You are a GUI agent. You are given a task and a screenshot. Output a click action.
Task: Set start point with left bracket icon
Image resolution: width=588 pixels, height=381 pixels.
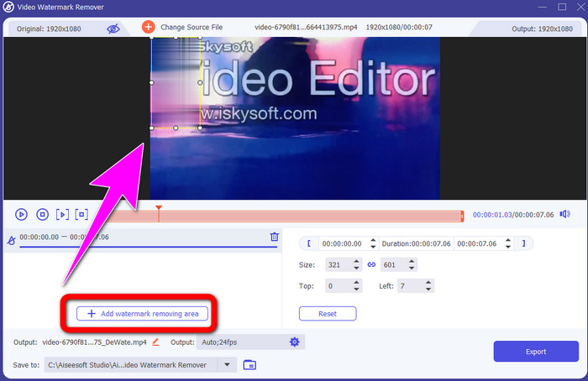(x=308, y=243)
